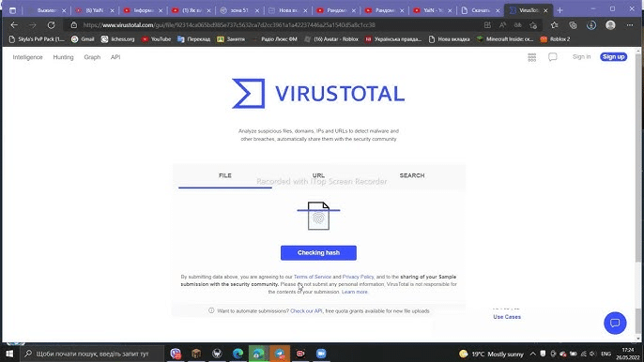Image resolution: width=644 pixels, height=362 pixels.
Task: Click the Sign in link
Action: pyautogui.click(x=582, y=56)
